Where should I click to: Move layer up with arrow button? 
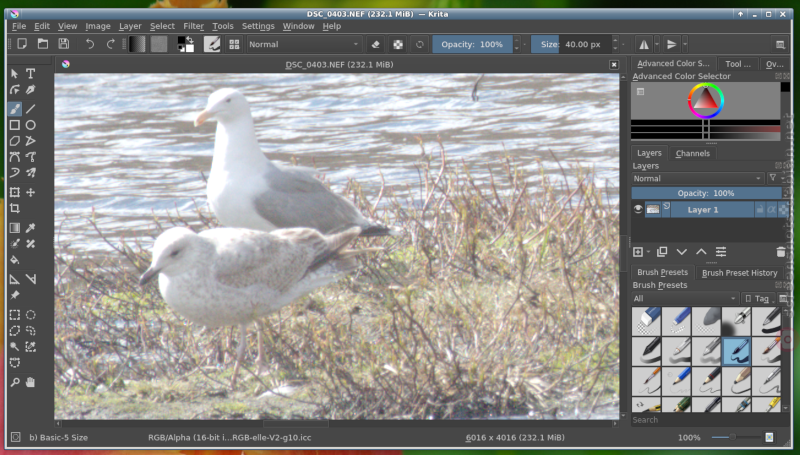coord(701,252)
